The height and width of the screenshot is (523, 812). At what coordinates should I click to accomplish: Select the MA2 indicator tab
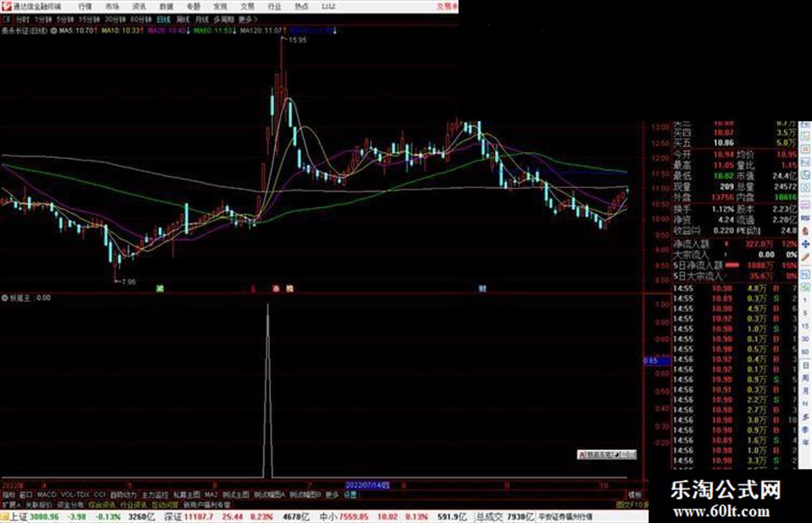pyautogui.click(x=211, y=495)
